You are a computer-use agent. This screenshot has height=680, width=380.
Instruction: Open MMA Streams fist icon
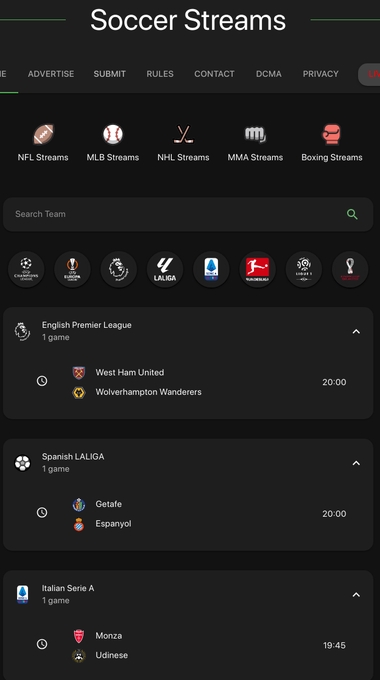pyautogui.click(x=255, y=134)
